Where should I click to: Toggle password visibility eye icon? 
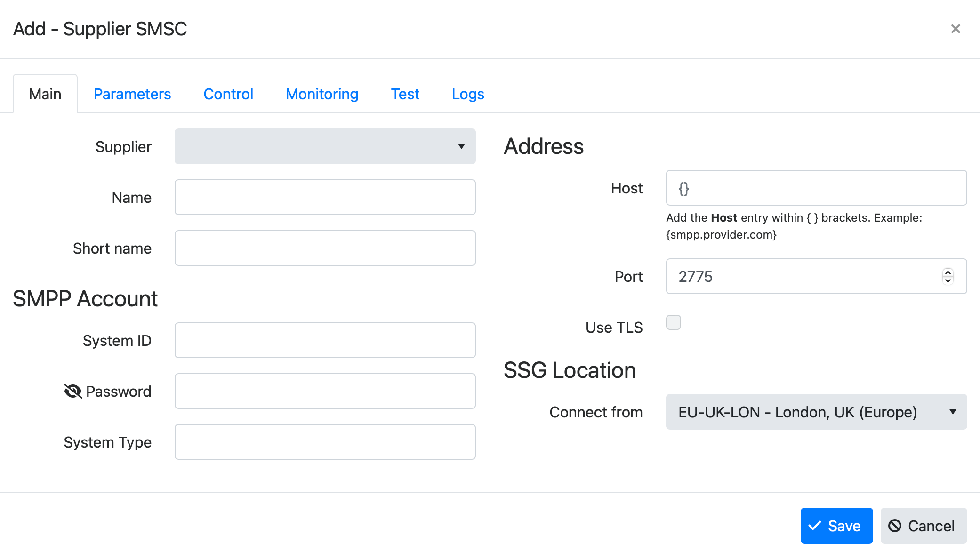click(72, 391)
